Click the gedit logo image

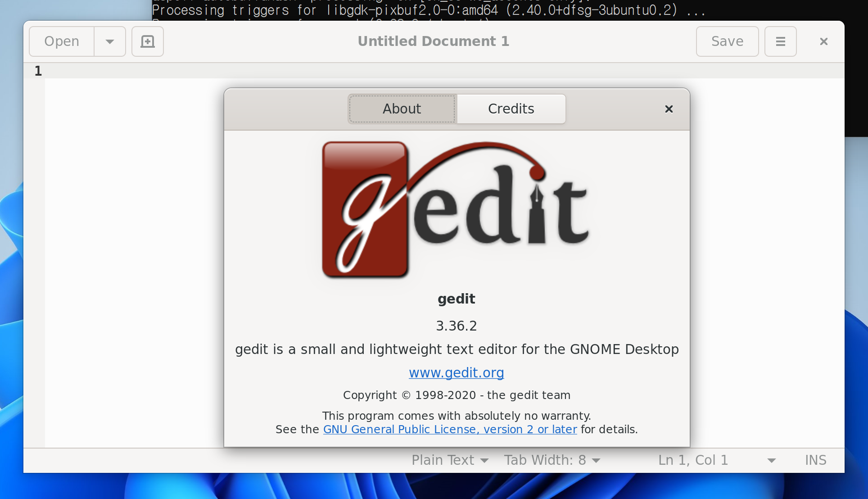(456, 209)
